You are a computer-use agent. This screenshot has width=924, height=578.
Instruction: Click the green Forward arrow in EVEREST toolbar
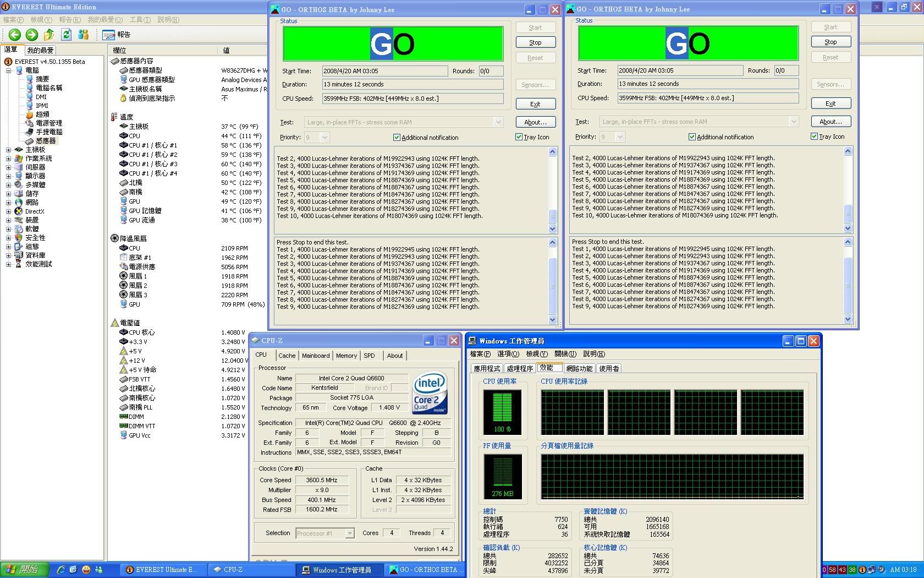[32, 35]
